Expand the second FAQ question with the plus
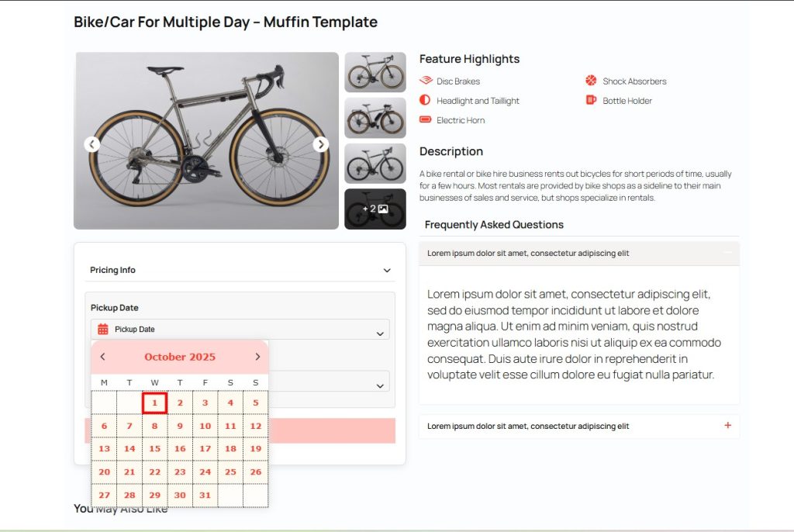This screenshot has width=794, height=532. click(727, 426)
